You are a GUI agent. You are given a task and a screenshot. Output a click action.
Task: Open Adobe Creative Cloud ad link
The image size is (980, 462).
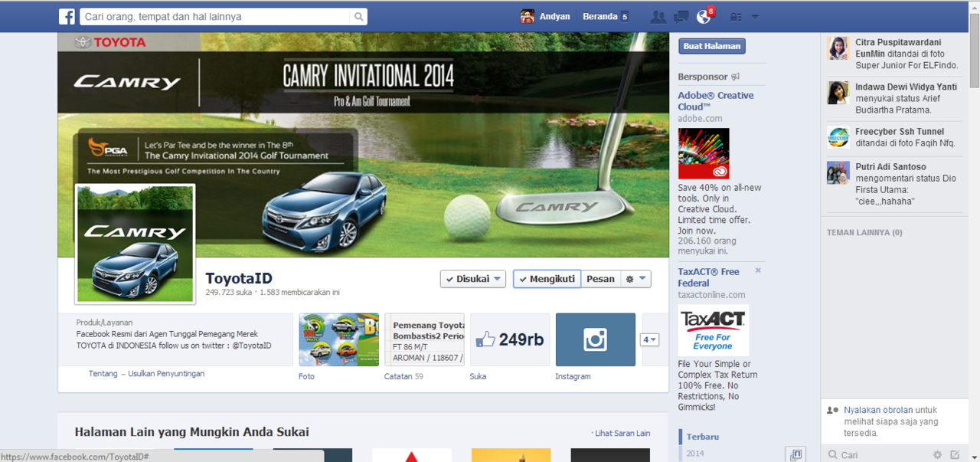(x=715, y=100)
